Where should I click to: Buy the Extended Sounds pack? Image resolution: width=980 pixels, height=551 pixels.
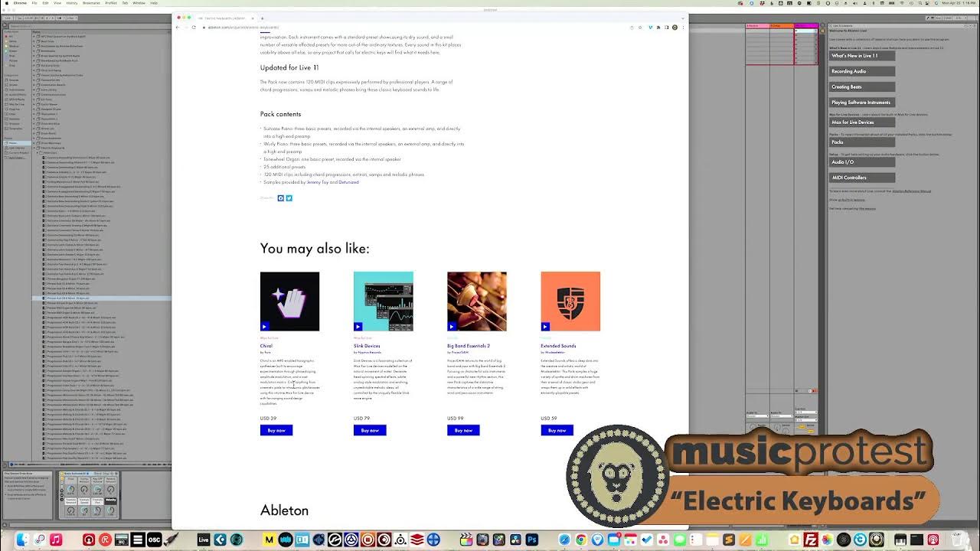tap(557, 430)
